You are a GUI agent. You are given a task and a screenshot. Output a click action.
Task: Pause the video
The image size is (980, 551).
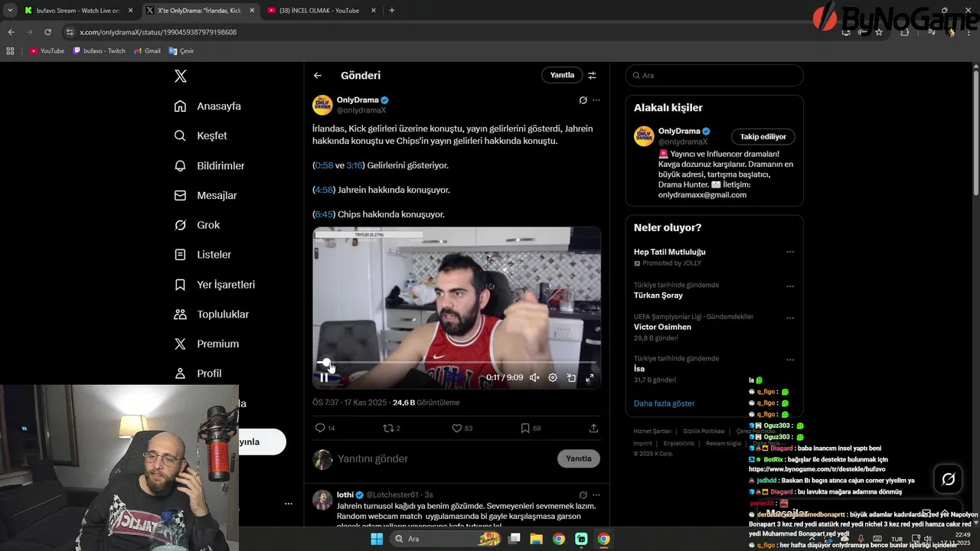(324, 377)
